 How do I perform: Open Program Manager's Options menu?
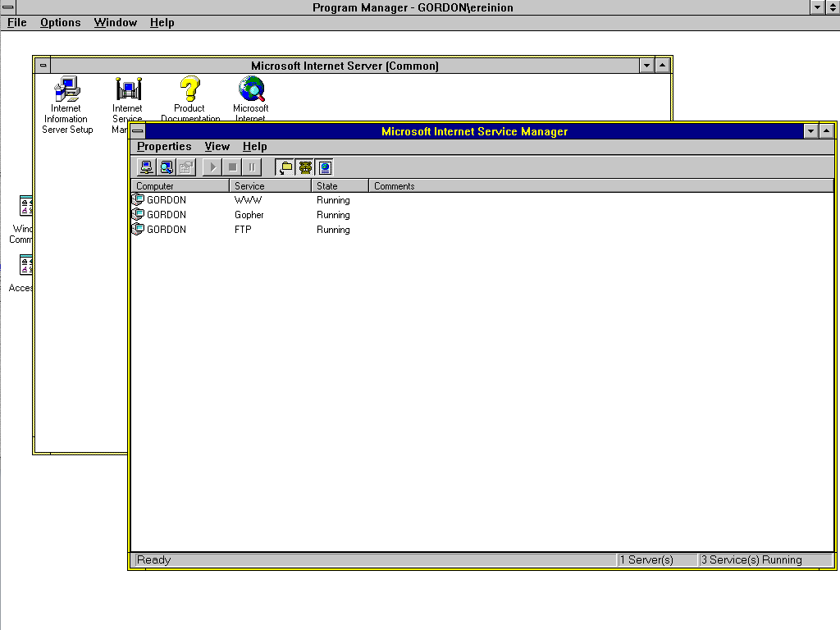[60, 22]
